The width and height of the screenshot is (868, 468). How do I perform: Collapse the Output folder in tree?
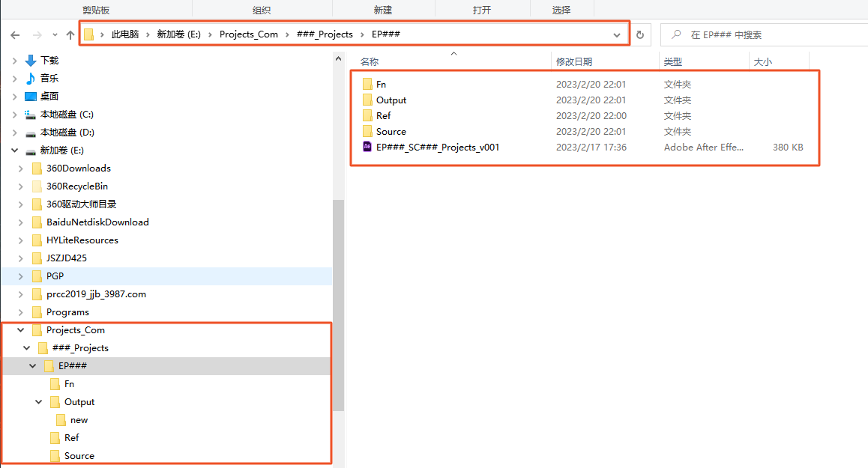click(x=39, y=402)
